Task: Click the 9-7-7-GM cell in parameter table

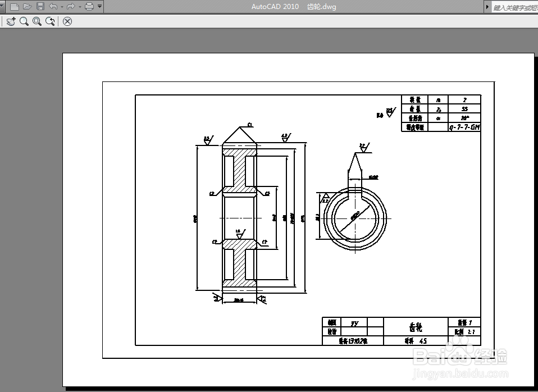Action: click(x=464, y=127)
